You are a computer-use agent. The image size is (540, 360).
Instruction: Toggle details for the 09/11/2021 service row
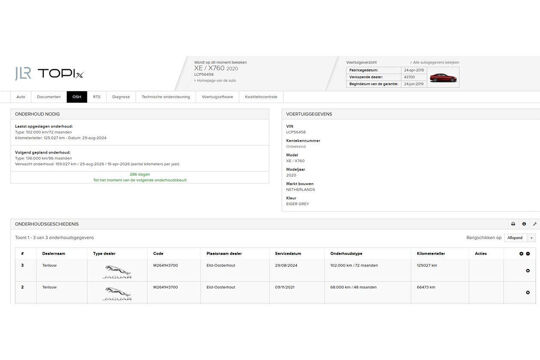(528, 292)
